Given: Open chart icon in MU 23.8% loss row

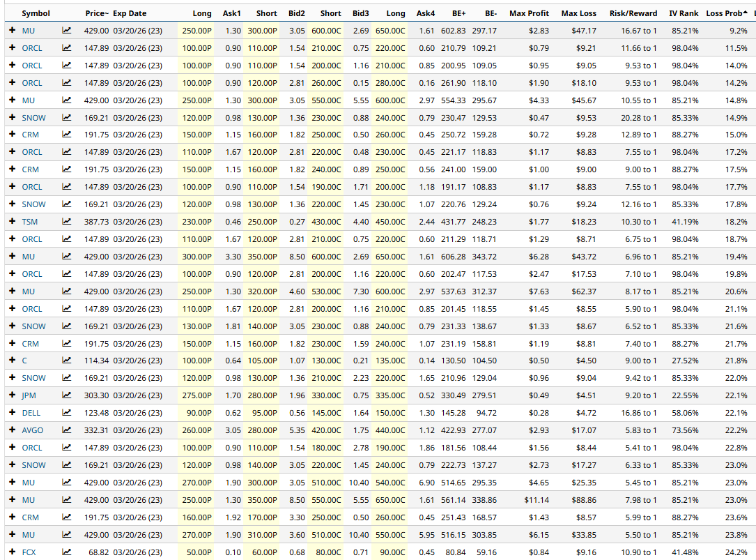Looking at the screenshot, I should (66, 534).
